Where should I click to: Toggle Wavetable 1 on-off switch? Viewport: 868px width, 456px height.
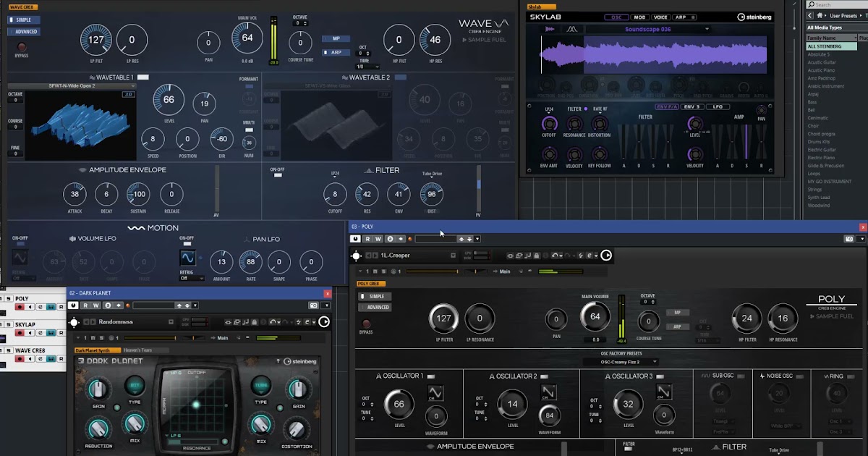[143, 77]
